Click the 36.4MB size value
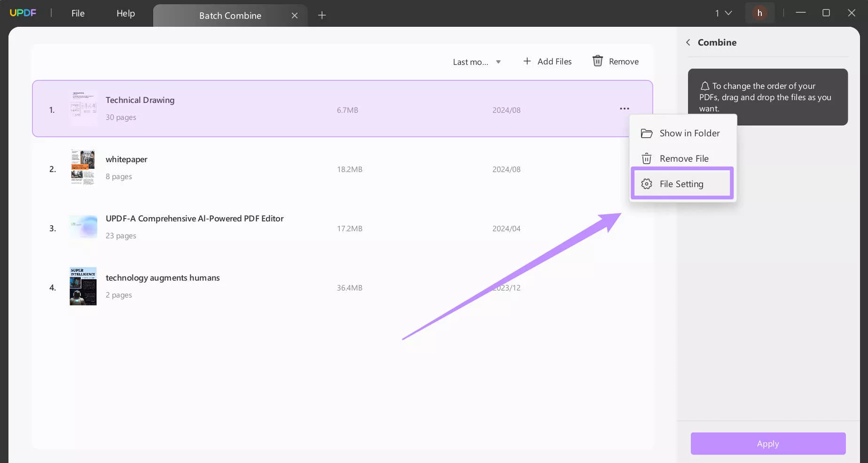Viewport: 868px width, 463px height. 350,288
